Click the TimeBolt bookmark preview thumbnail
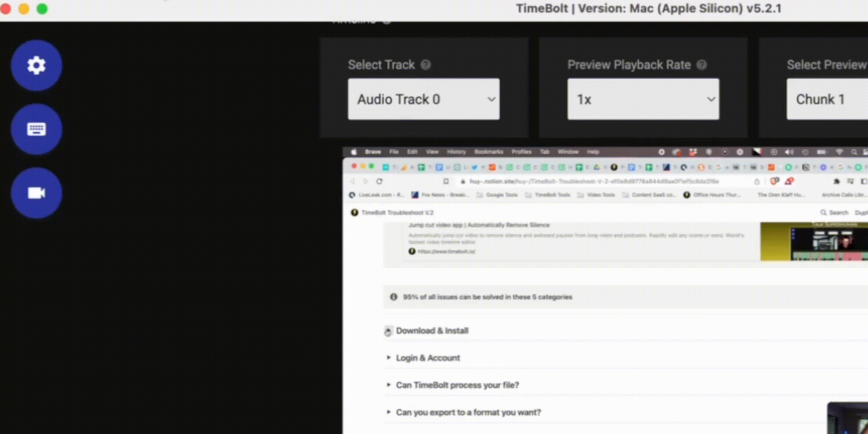 click(814, 241)
